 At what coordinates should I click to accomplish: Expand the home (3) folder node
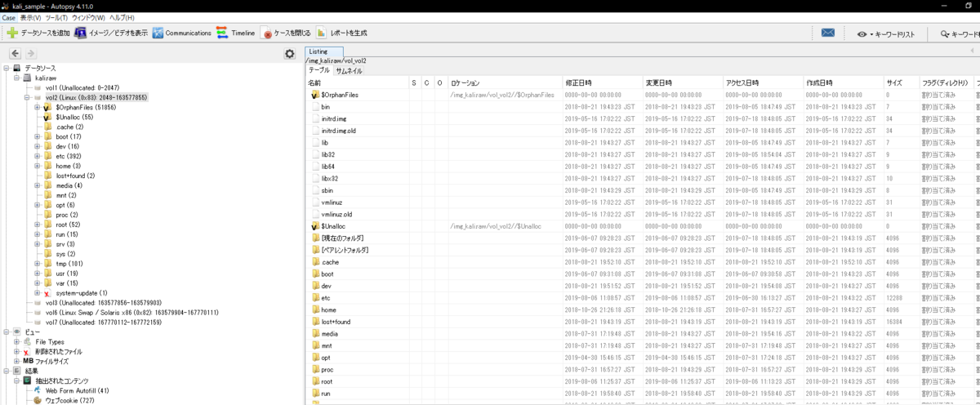pos(37,166)
